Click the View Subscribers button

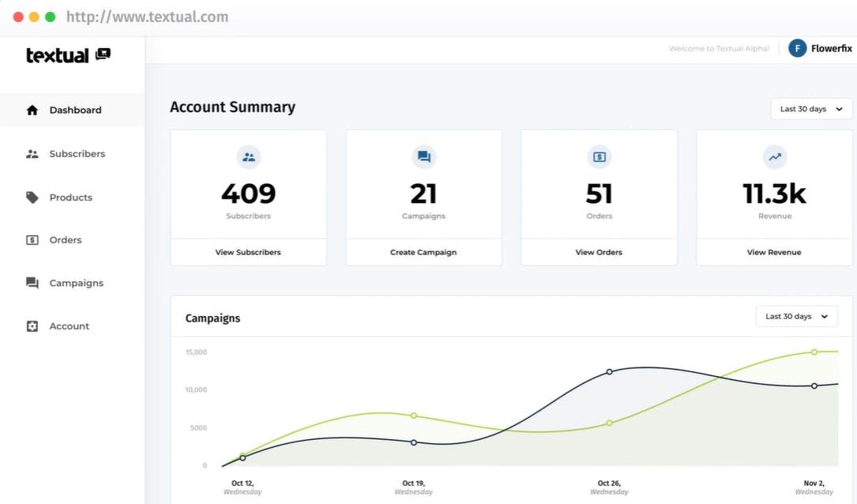(248, 252)
